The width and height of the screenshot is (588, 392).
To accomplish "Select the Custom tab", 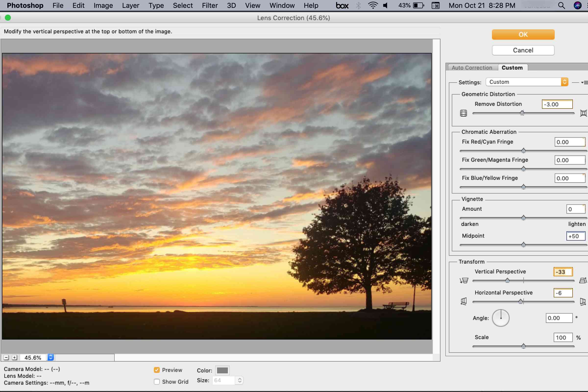I will [x=512, y=67].
